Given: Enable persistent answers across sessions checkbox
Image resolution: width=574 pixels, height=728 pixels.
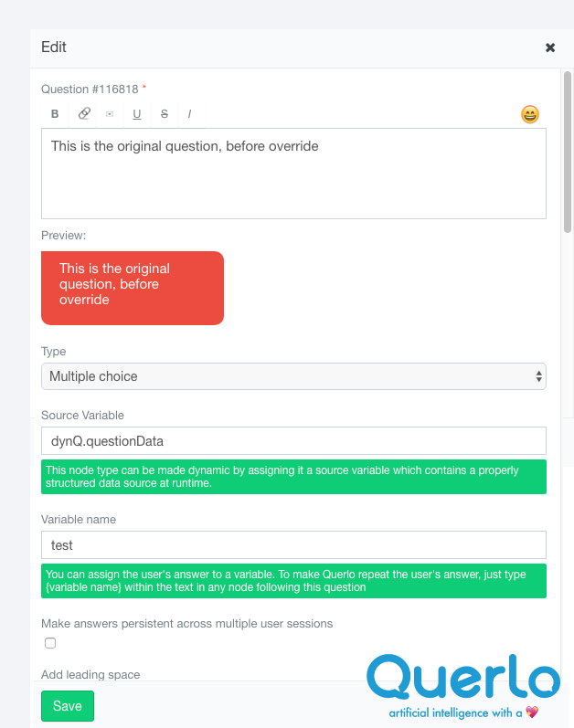Looking at the screenshot, I should pos(50,643).
